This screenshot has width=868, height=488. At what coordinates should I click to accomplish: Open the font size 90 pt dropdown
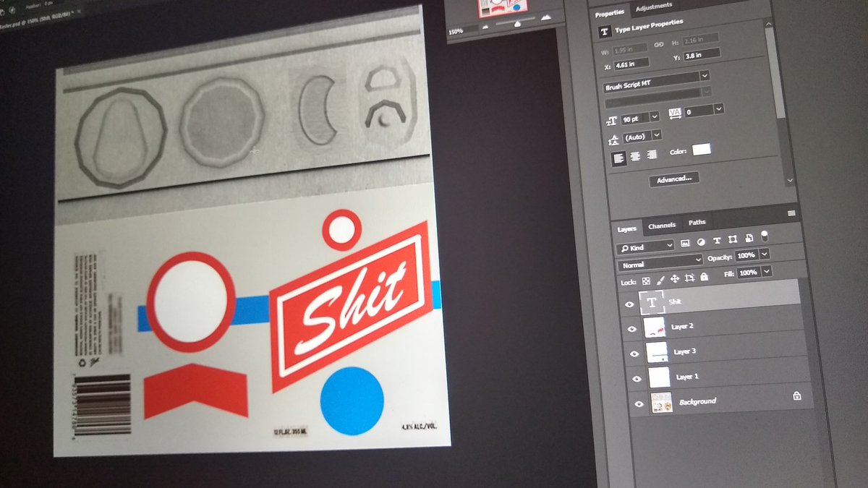pyautogui.click(x=654, y=116)
